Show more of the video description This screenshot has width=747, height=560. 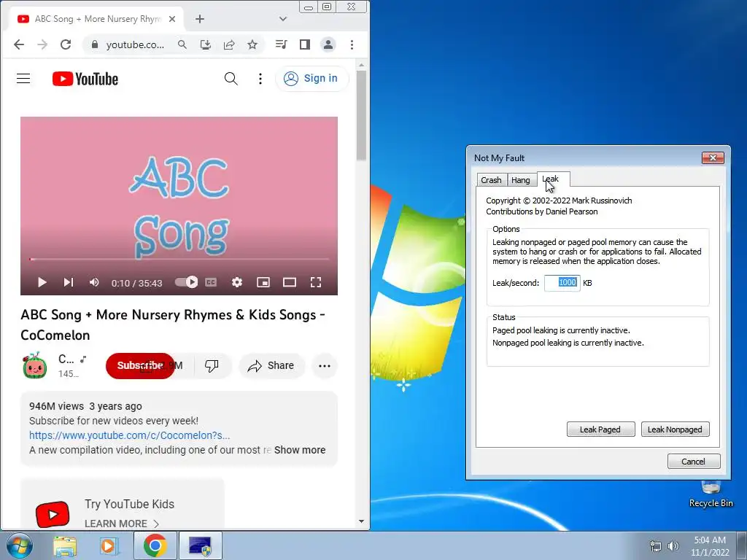coord(300,450)
